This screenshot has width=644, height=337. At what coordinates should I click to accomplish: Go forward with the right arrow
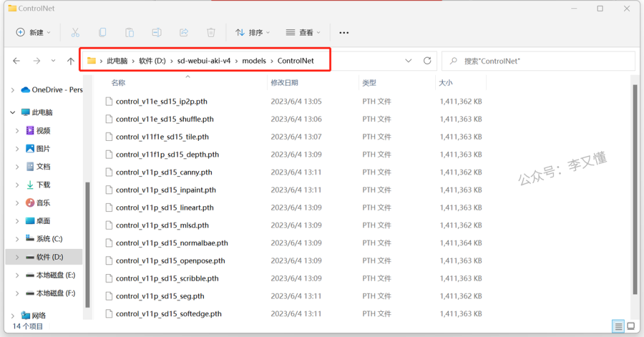(36, 61)
